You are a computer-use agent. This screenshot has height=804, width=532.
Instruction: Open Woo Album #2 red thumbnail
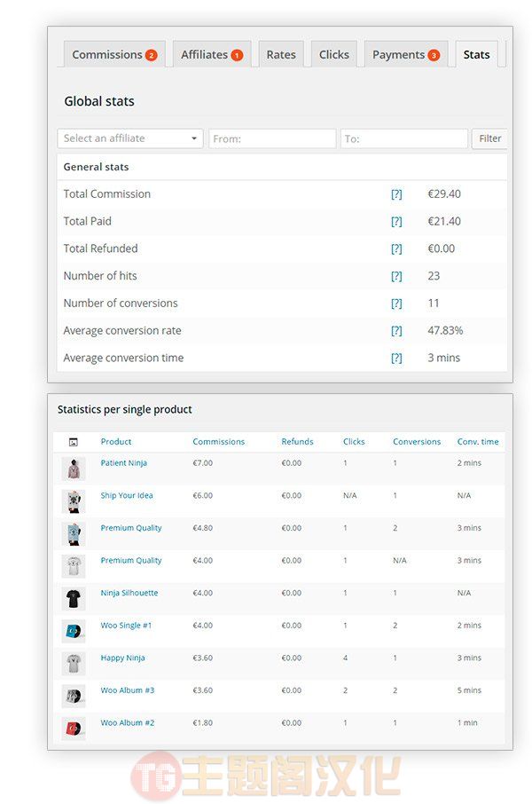coord(74,728)
